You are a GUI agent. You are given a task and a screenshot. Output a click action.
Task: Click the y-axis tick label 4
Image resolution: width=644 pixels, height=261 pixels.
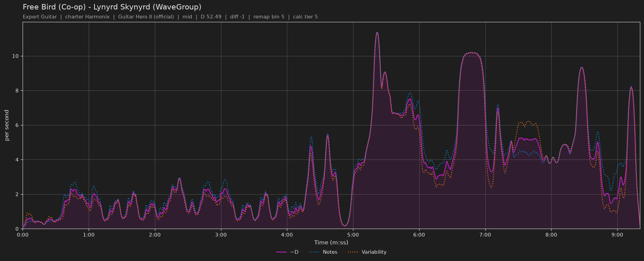(17, 160)
